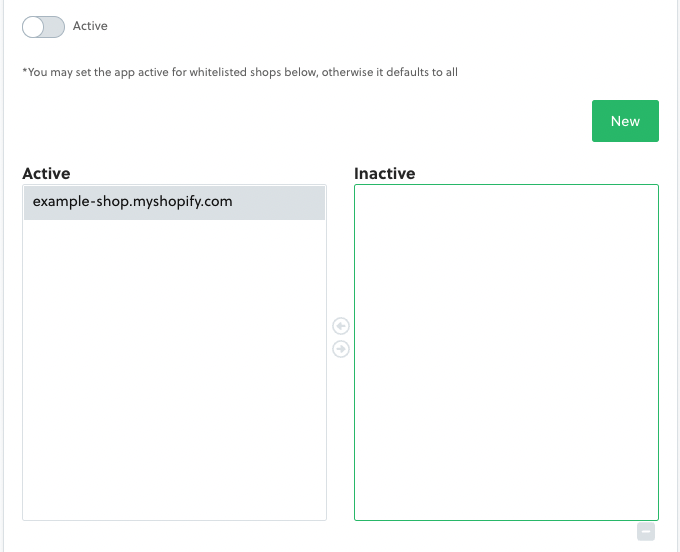Click the highlighted shop domain row

[x=174, y=202]
